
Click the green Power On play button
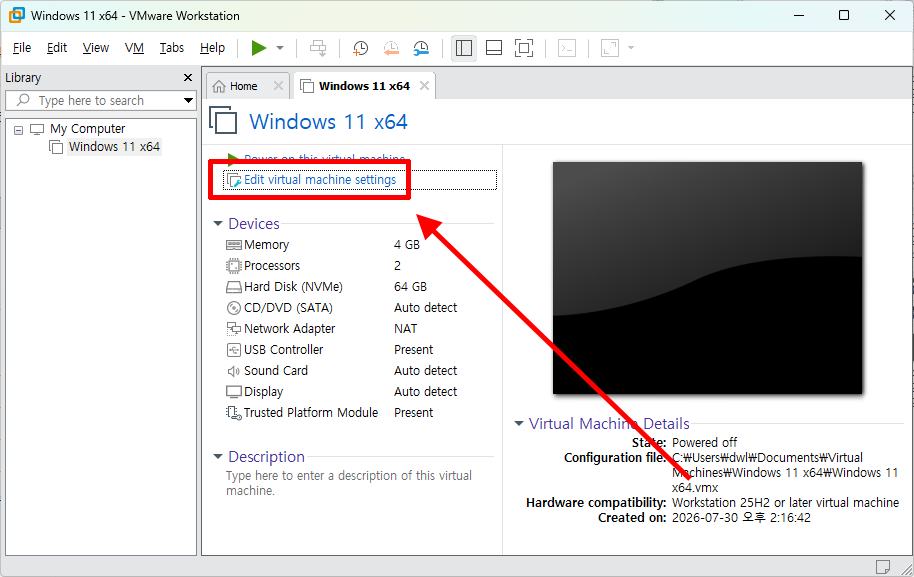coord(258,48)
